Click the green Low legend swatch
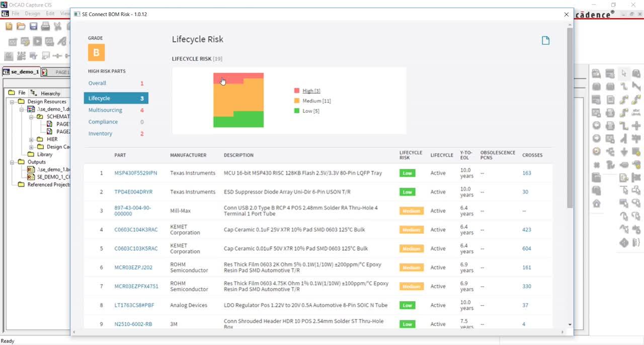 [x=297, y=111]
